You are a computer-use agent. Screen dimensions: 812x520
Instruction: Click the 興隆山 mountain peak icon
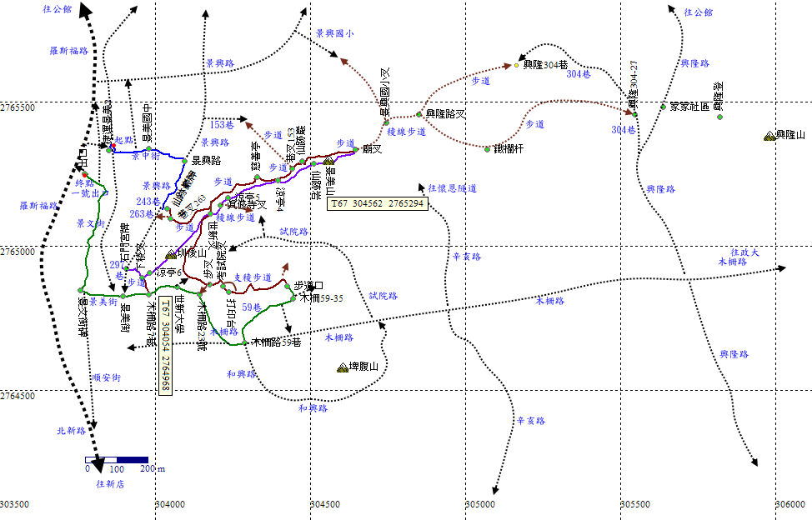tap(769, 136)
